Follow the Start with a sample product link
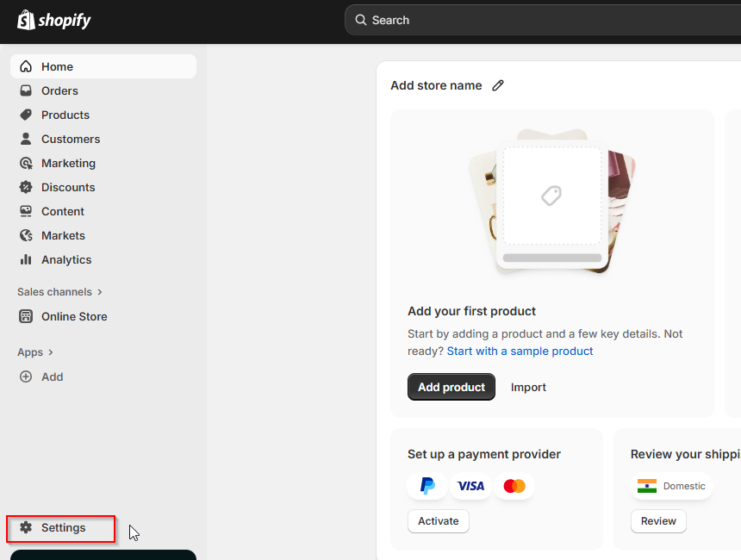 click(x=520, y=351)
